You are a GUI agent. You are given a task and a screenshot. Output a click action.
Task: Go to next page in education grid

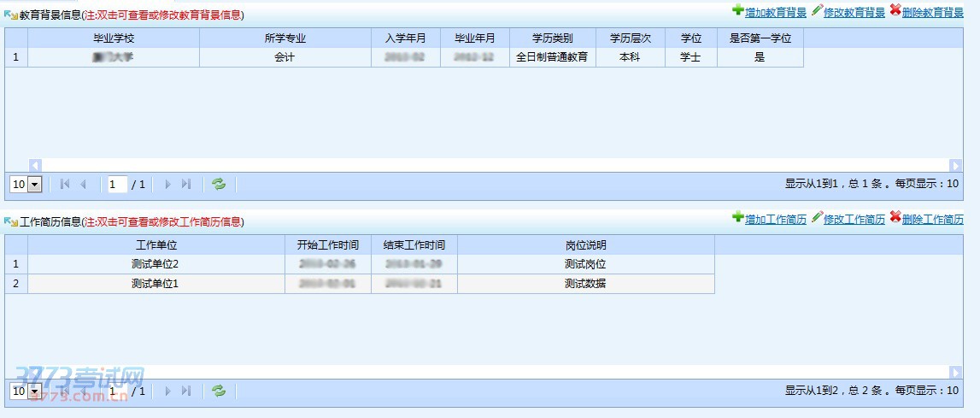(167, 184)
